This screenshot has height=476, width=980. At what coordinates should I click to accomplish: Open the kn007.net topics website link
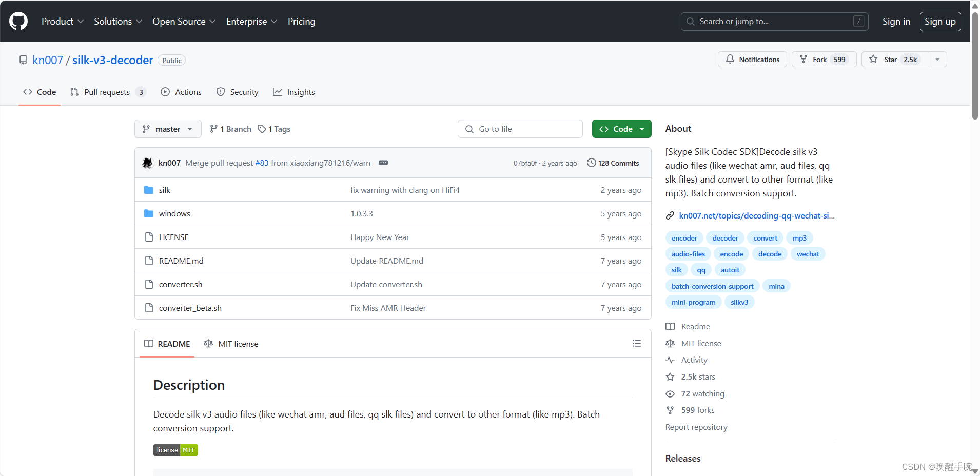pos(757,215)
